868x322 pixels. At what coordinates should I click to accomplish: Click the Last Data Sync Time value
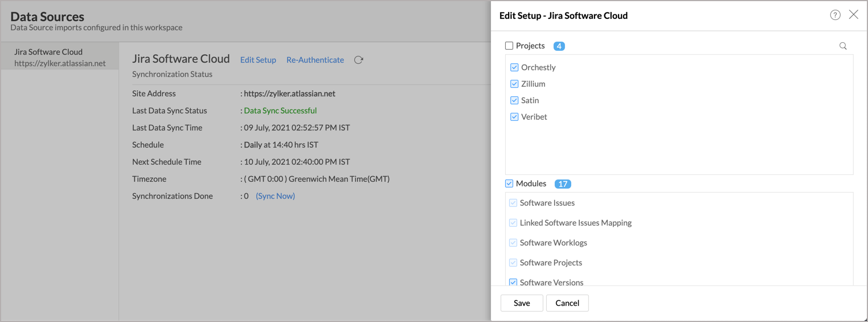click(297, 128)
